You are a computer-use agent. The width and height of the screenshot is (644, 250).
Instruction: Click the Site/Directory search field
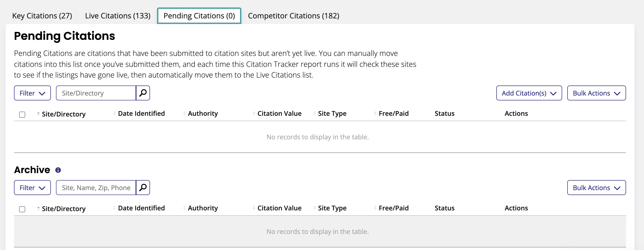point(96,93)
